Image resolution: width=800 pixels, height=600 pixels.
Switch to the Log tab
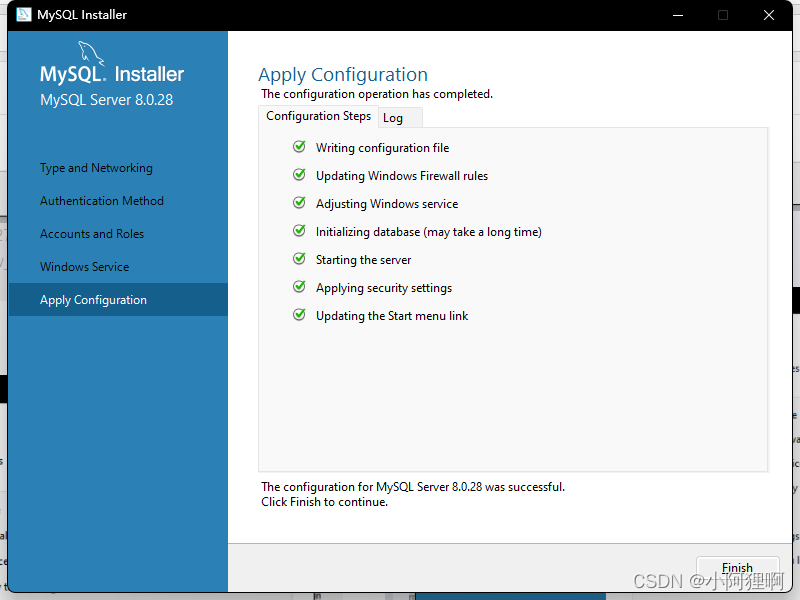tap(399, 118)
